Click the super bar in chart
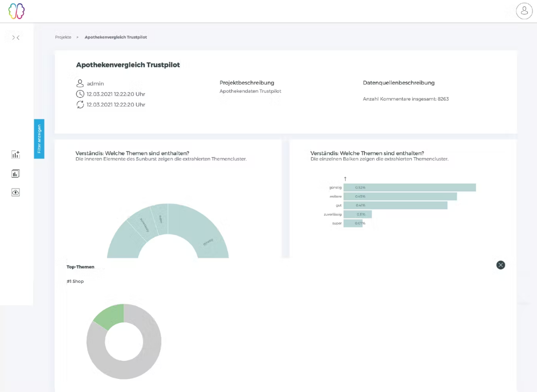Image resolution: width=537 pixels, height=392 pixels. 352,224
